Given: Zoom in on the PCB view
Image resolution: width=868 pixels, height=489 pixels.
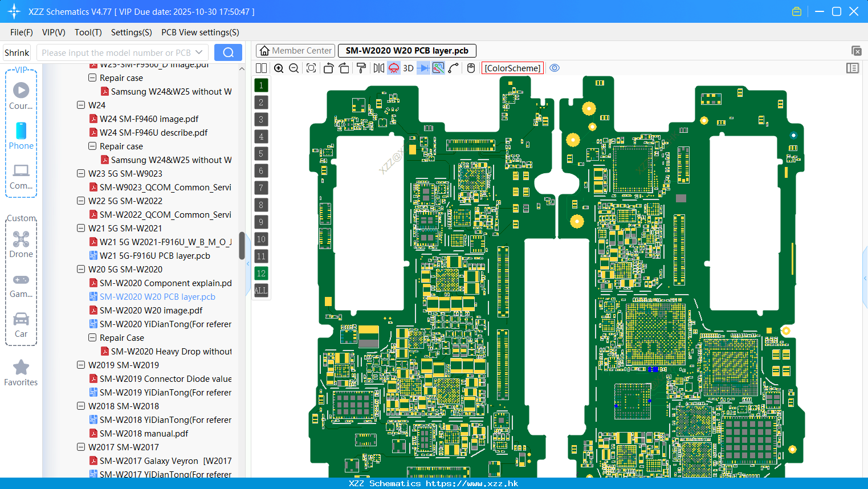Looking at the screenshot, I should [279, 68].
